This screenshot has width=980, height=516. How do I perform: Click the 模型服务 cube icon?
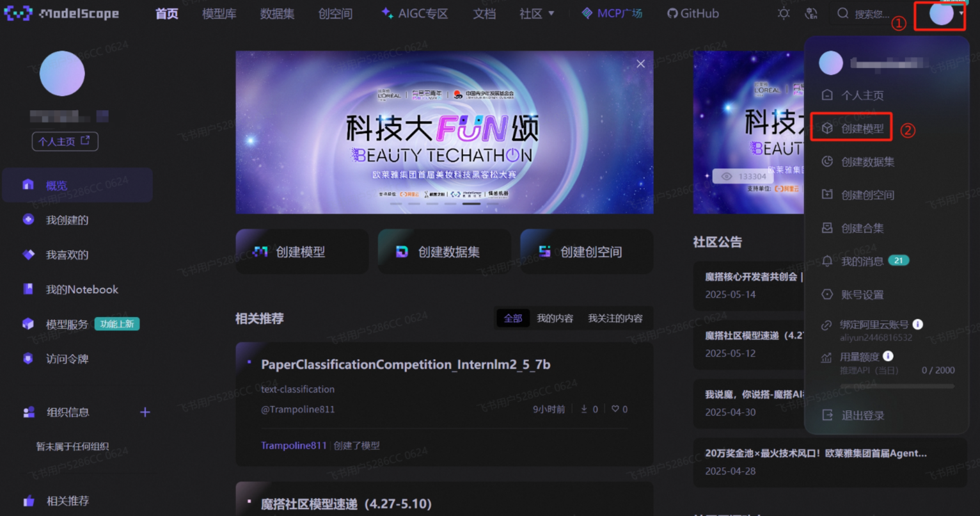pos(28,324)
